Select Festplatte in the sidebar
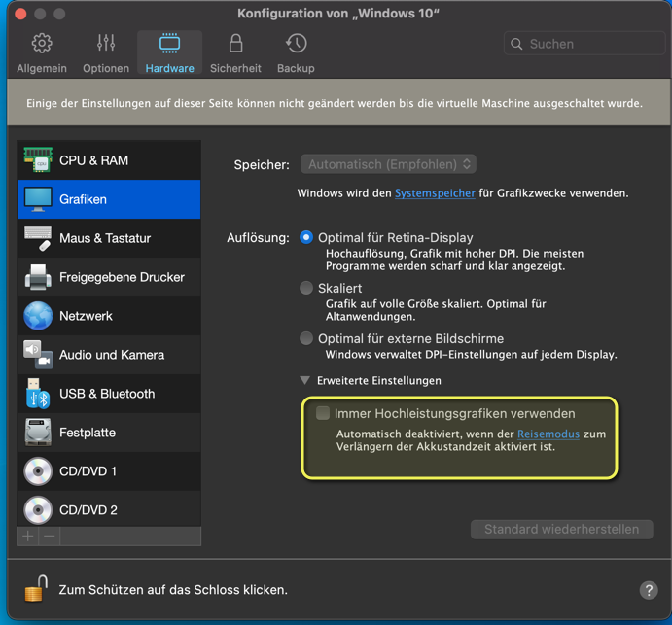 tap(109, 433)
